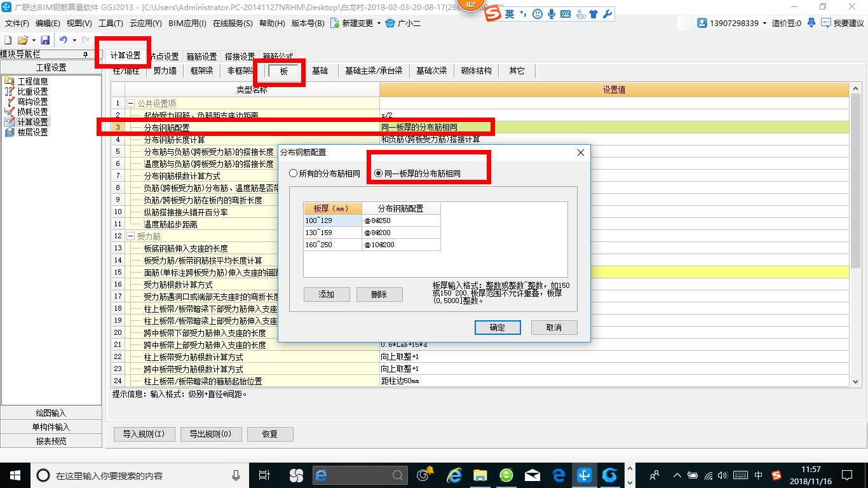
Task: Open the 损耗设置 navigation item
Action: (25, 112)
